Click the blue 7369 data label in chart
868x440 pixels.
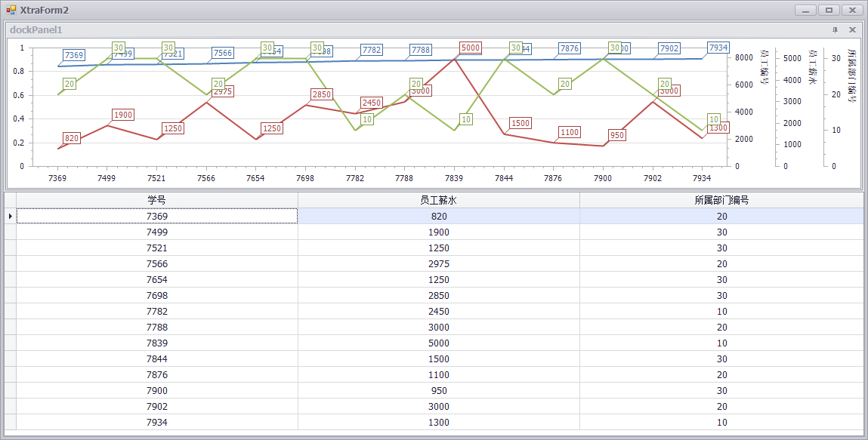click(x=73, y=55)
